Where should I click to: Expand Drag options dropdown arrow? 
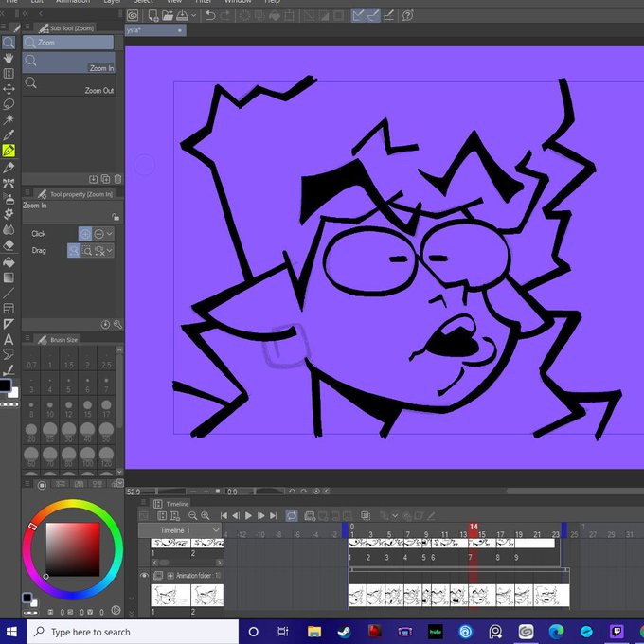tap(110, 251)
